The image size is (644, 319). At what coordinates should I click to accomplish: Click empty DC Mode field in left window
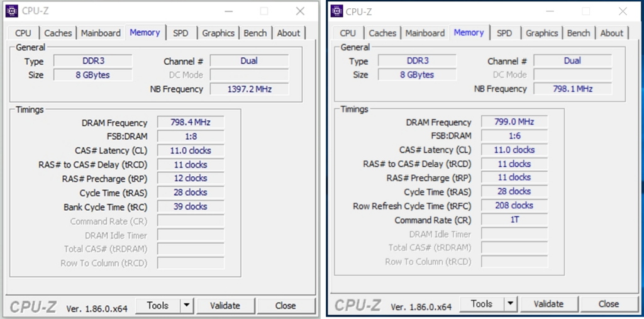point(249,75)
